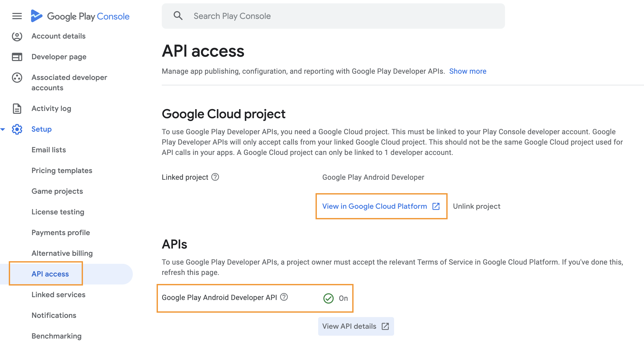Image resolution: width=644 pixels, height=345 pixels.
Task: Click the View API details button
Action: 356,326
